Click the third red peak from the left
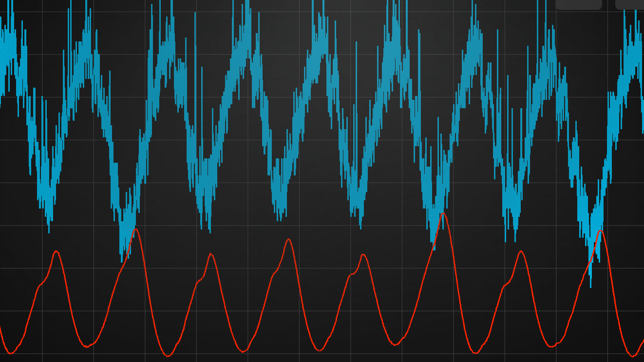644x362 pixels. coord(211,253)
